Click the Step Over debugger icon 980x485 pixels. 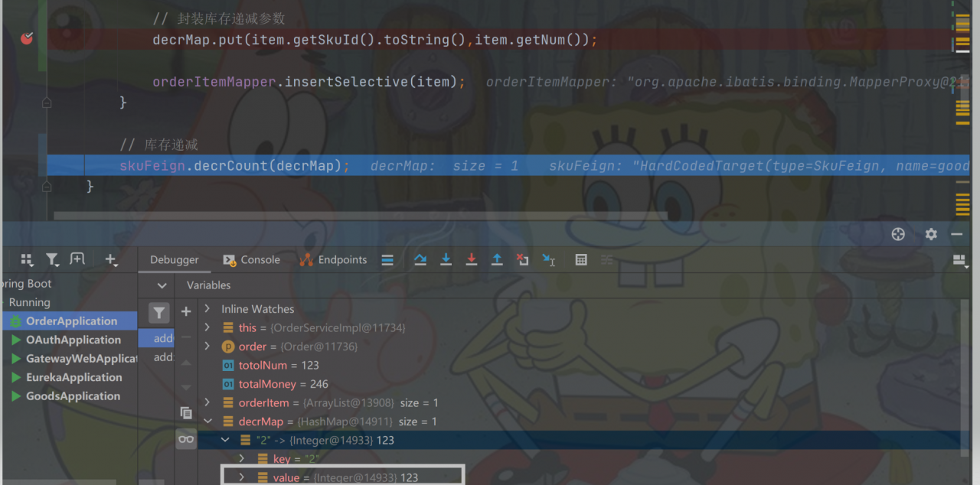click(420, 259)
